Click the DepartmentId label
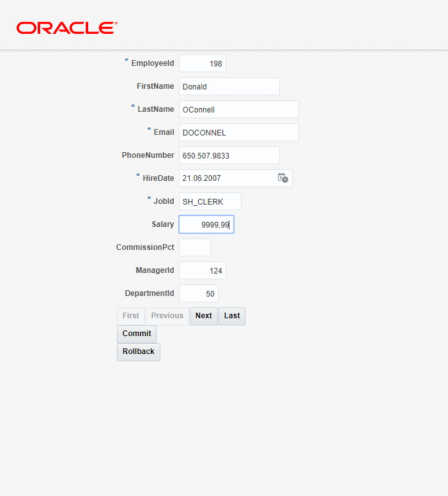This screenshot has height=496, width=448. [150, 293]
